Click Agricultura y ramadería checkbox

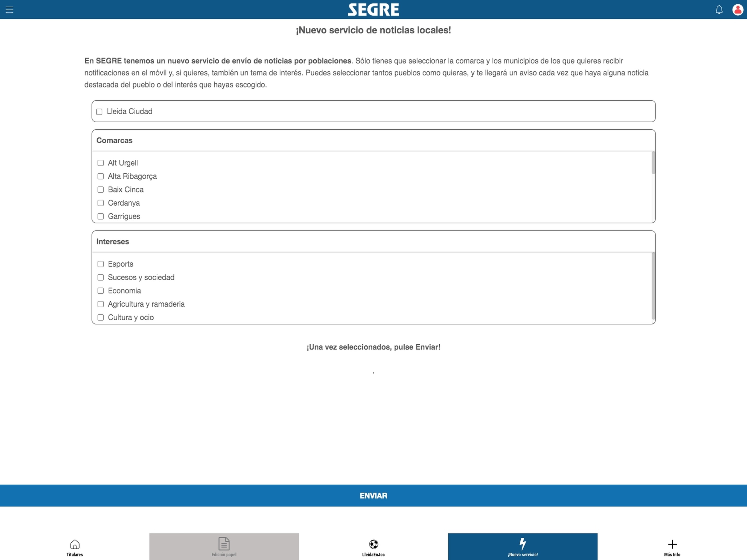[100, 304]
